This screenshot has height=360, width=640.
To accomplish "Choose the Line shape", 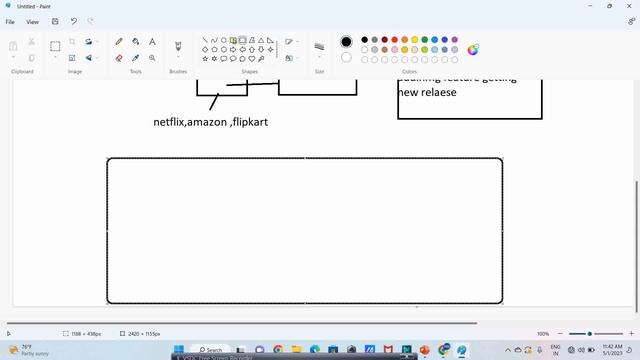I will [205, 40].
